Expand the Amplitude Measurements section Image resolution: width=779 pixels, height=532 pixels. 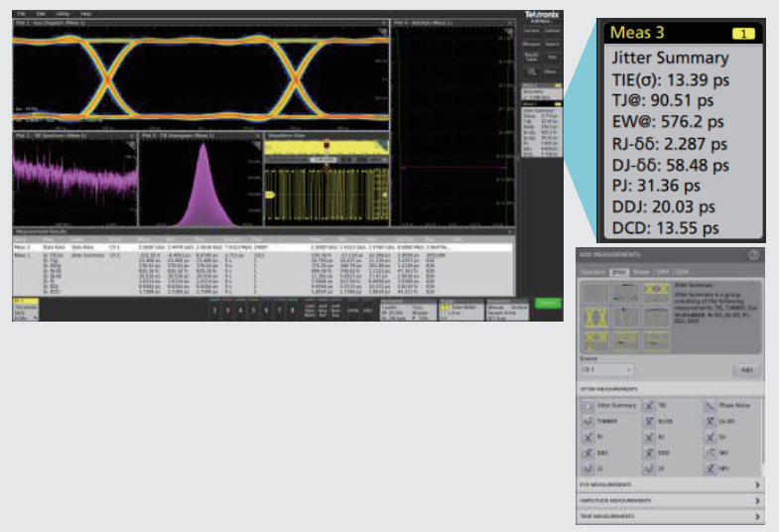pos(671,500)
